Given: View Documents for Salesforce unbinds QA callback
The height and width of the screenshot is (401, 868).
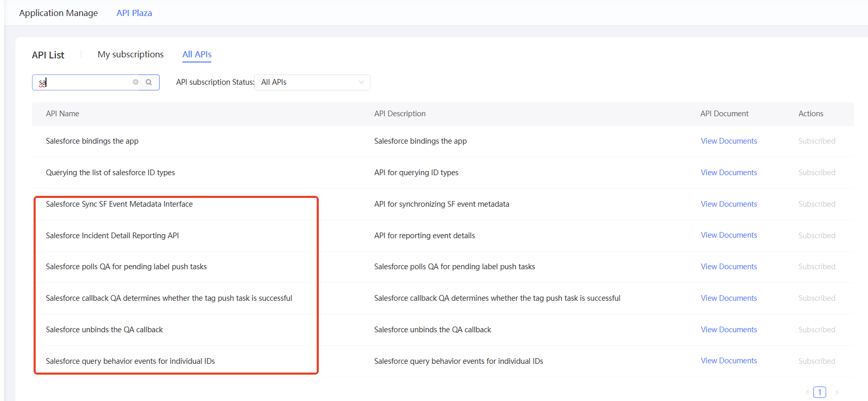Looking at the screenshot, I should click(729, 330).
